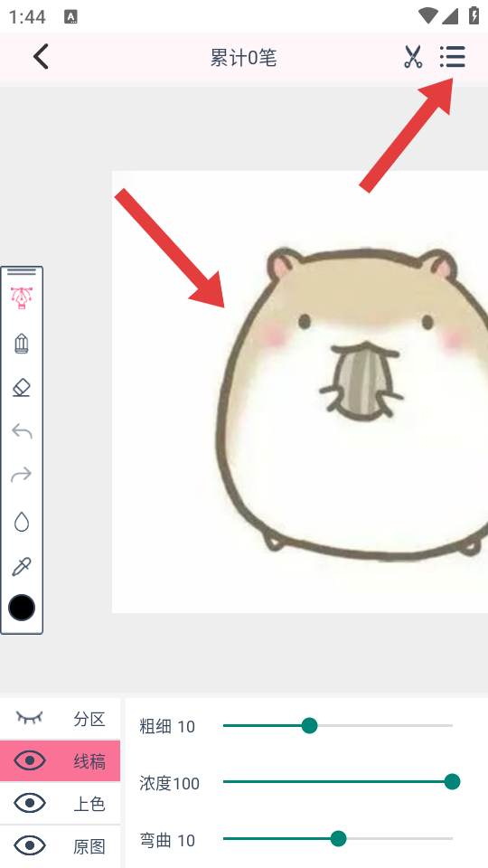The width and height of the screenshot is (488, 868).
Task: Show the hidden 分区 layer
Action: (29, 718)
